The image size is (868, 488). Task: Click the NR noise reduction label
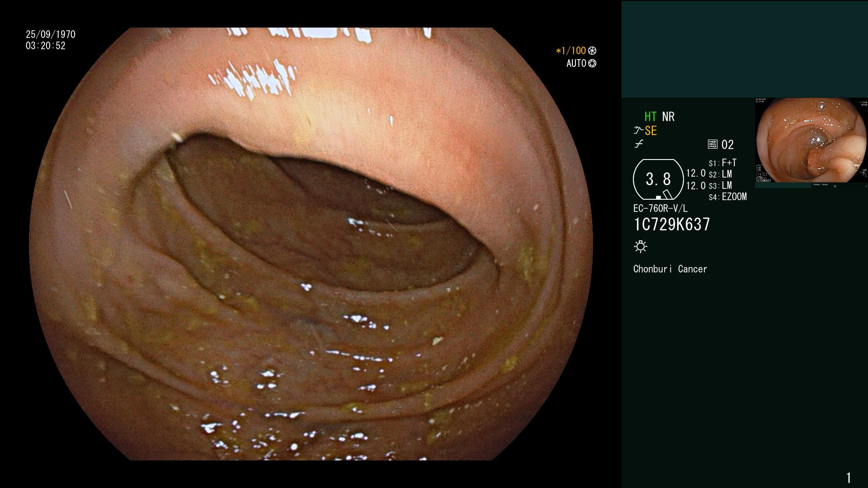[668, 117]
